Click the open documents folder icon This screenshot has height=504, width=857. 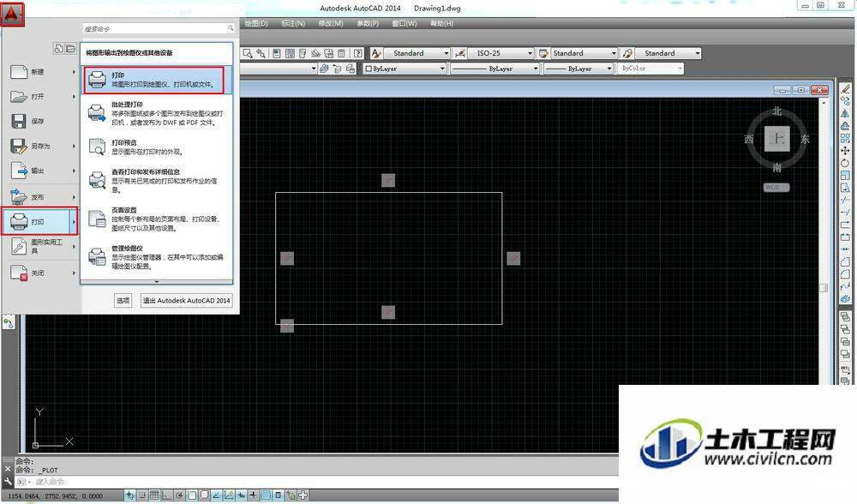(70, 49)
